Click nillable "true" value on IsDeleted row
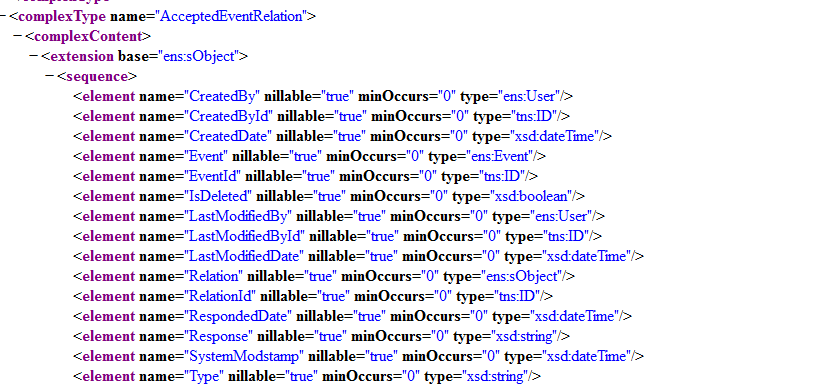 tap(329, 196)
